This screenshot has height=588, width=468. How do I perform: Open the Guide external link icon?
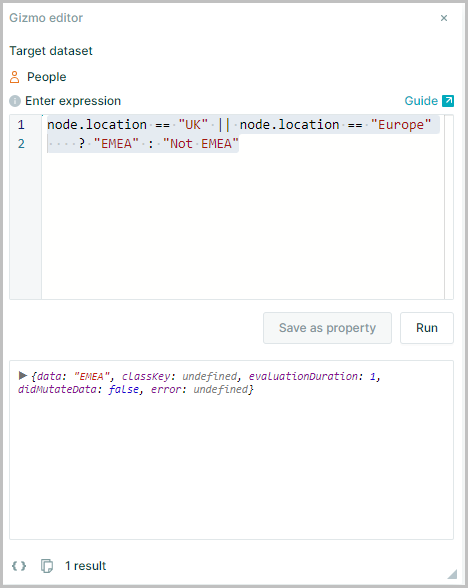tap(448, 101)
